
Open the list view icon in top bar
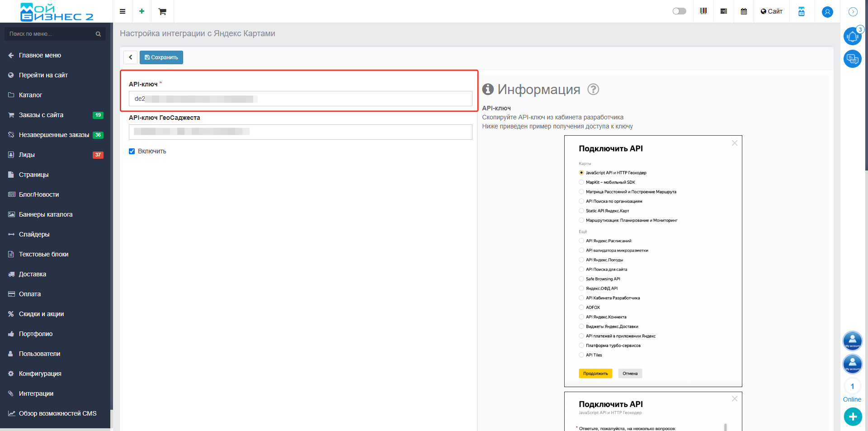click(x=724, y=11)
